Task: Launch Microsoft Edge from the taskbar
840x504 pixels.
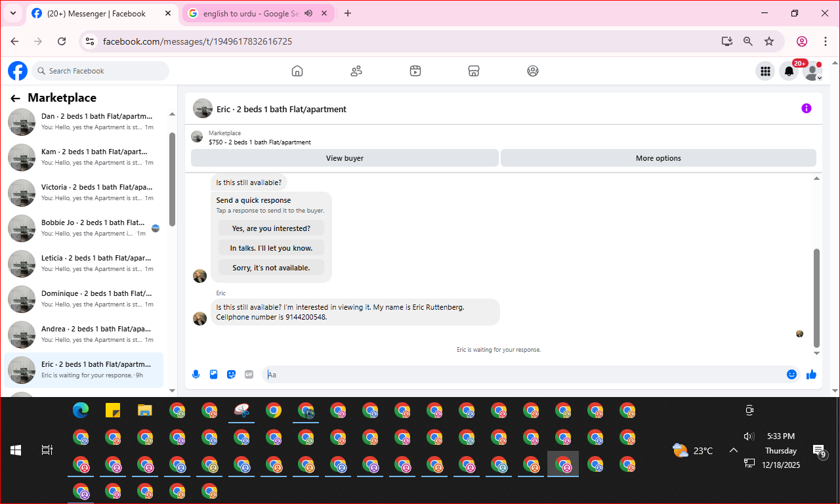Action: click(81, 411)
